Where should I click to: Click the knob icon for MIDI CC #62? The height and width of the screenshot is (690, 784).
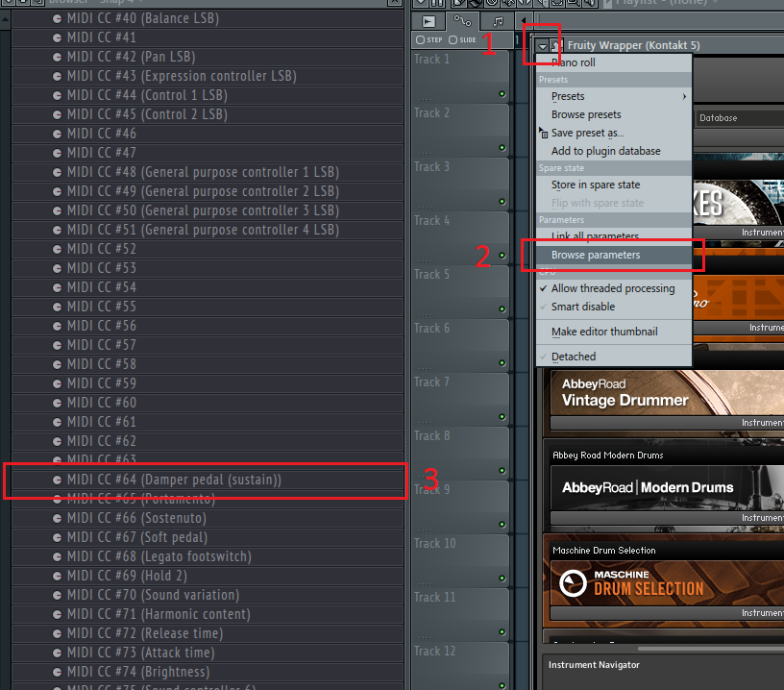point(57,441)
